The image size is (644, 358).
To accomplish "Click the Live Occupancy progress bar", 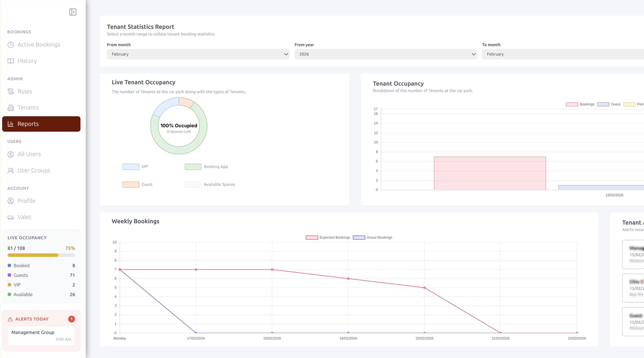I will pos(41,255).
